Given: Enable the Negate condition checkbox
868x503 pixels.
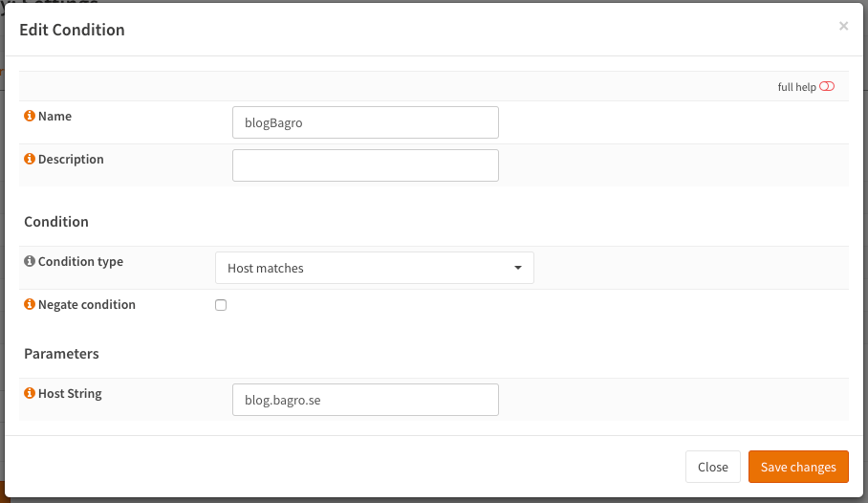Looking at the screenshot, I should (221, 306).
